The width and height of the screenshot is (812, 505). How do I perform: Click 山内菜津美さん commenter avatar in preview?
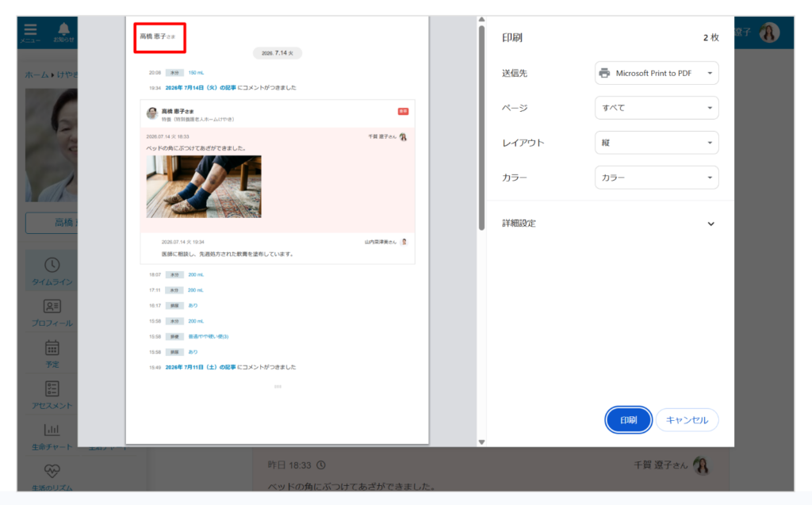pos(404,241)
